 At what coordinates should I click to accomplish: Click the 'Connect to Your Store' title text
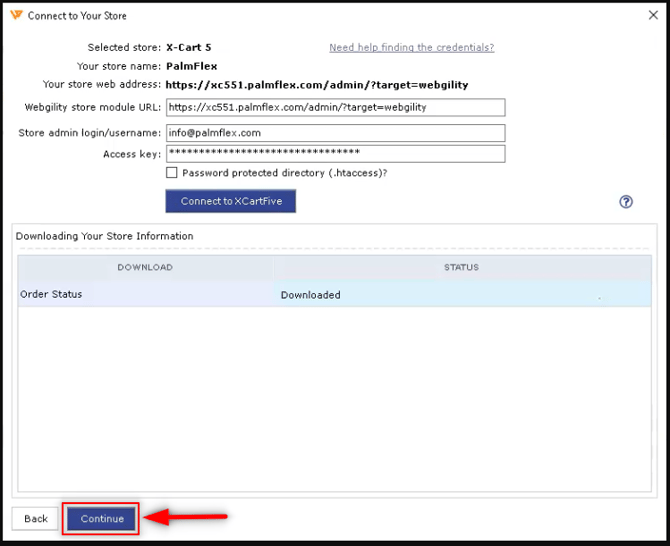(77, 16)
